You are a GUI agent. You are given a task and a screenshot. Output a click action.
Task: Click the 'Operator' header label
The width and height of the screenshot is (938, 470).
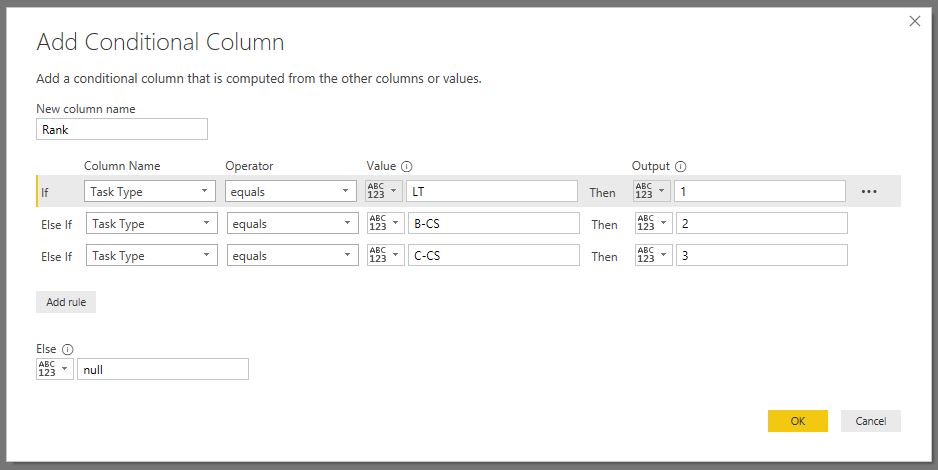(x=249, y=166)
